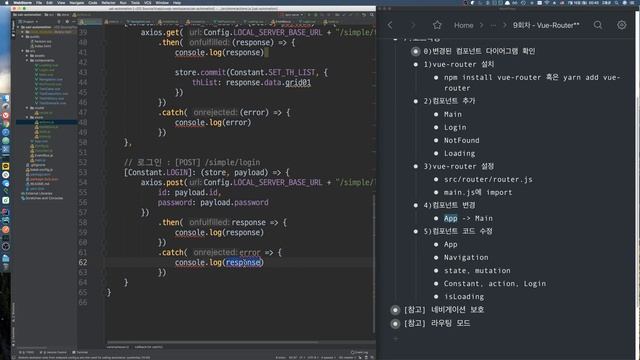This screenshot has width=640, height=360.
Task: Add a new item with the plus icon
Action: (x=395, y=338)
